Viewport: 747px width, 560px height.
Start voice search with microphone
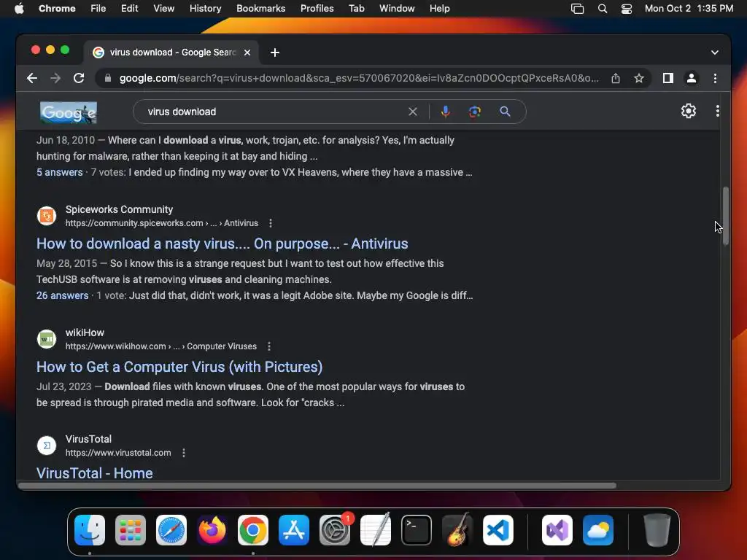pyautogui.click(x=446, y=112)
